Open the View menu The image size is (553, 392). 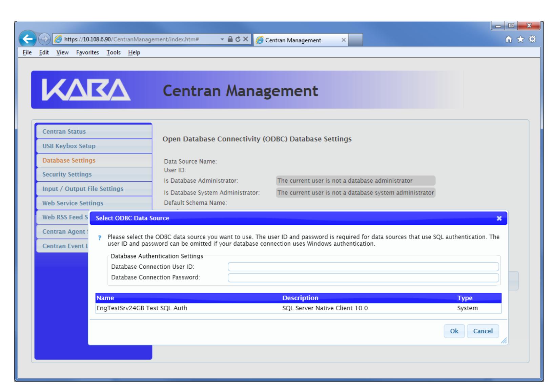[x=62, y=52]
